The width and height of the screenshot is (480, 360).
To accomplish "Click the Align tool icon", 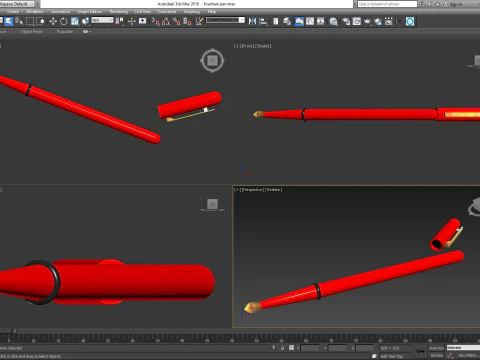I will coord(263,21).
